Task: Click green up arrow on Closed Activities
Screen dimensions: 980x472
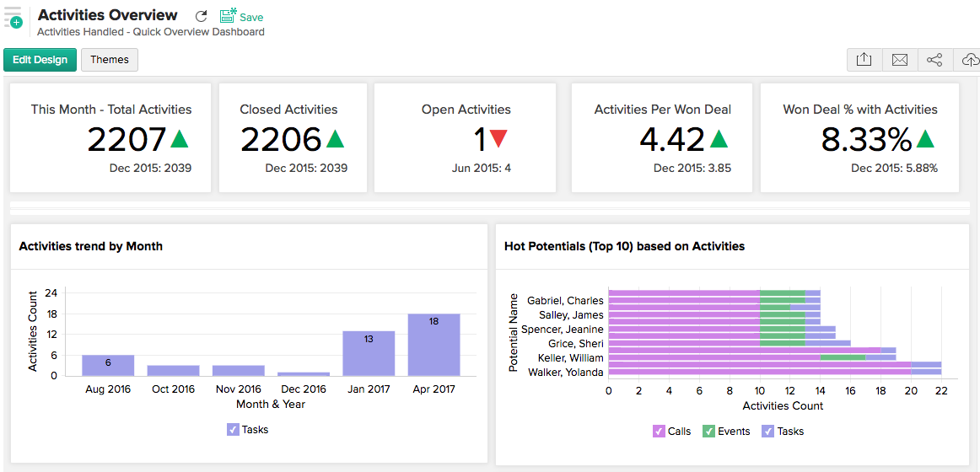Action: pos(336,139)
